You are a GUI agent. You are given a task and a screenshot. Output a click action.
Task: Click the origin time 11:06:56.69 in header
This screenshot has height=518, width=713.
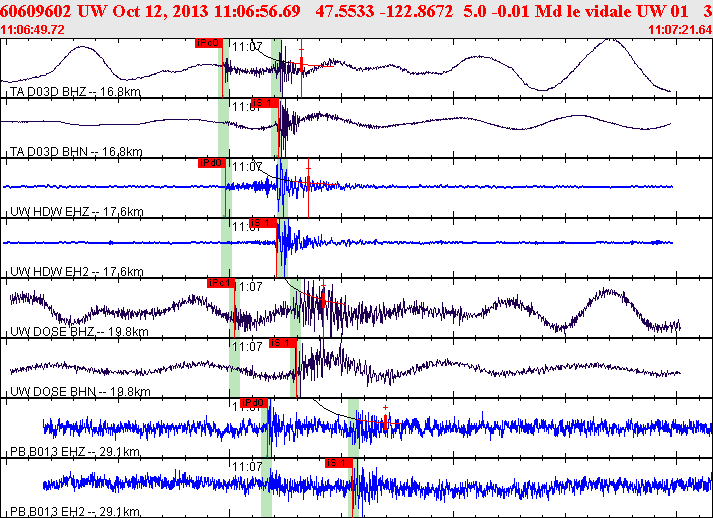click(257, 11)
